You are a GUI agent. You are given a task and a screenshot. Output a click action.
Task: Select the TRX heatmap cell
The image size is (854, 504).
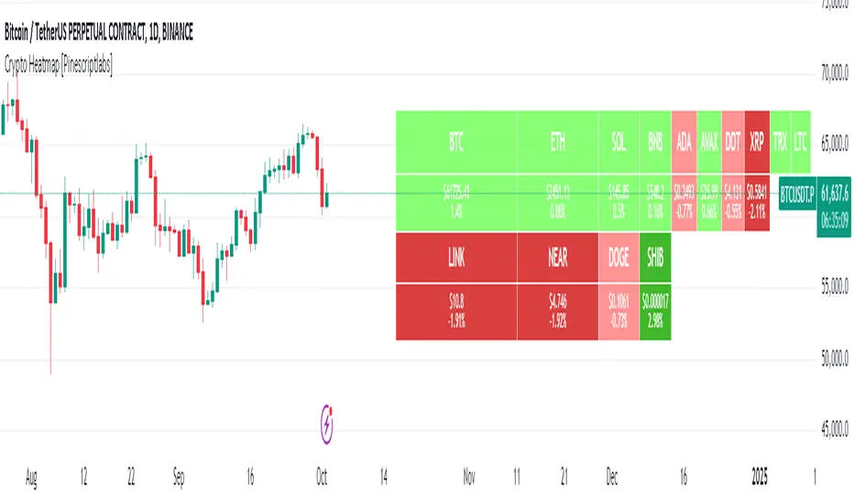click(x=780, y=143)
